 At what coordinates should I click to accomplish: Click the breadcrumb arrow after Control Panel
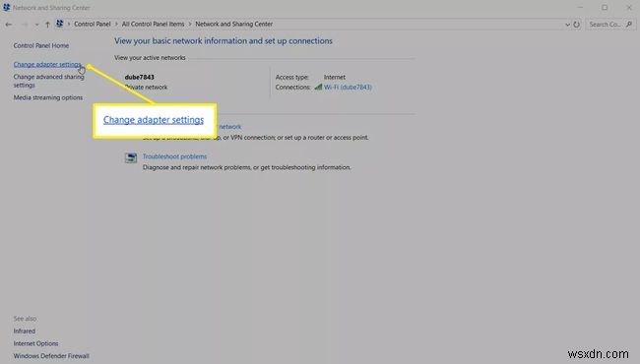click(x=116, y=25)
